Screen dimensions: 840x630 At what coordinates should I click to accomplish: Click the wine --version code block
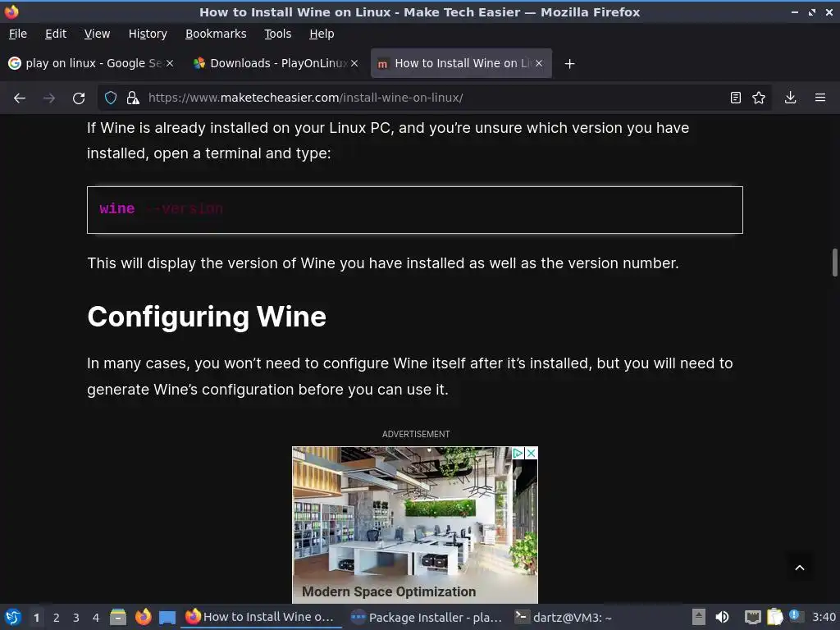(414, 210)
